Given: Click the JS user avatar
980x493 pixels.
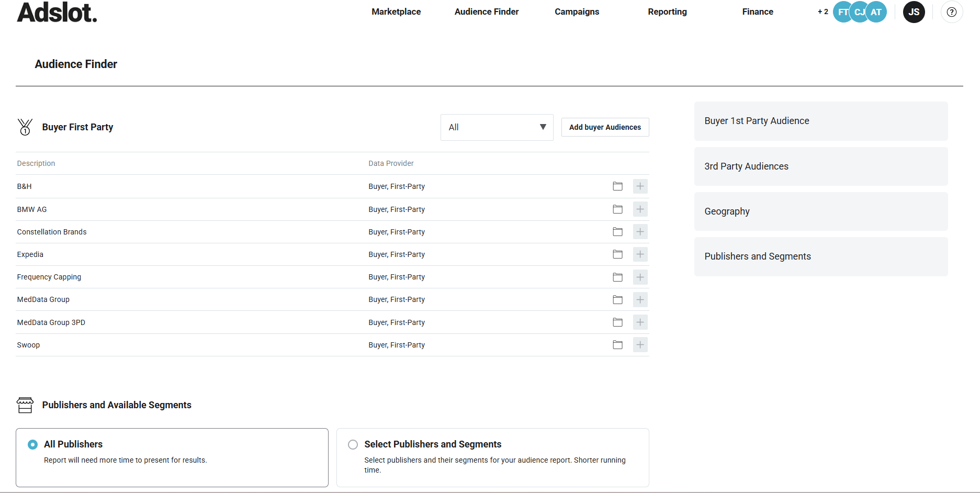Looking at the screenshot, I should [x=914, y=12].
